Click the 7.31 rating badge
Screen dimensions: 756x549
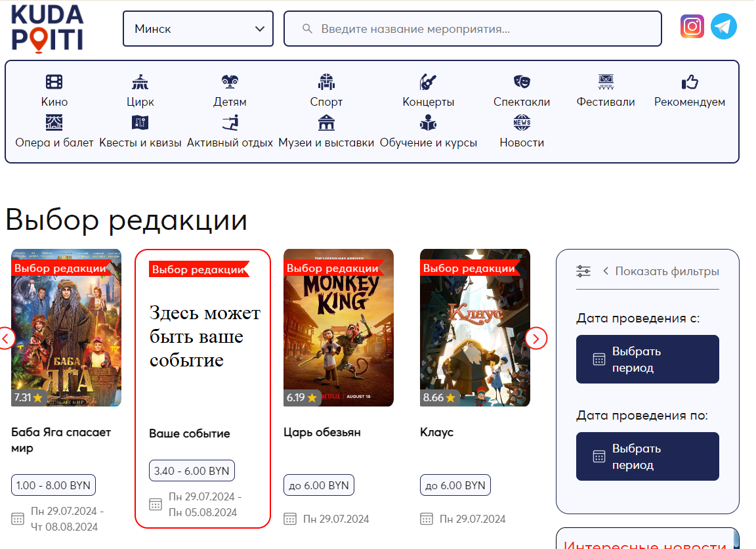click(28, 397)
